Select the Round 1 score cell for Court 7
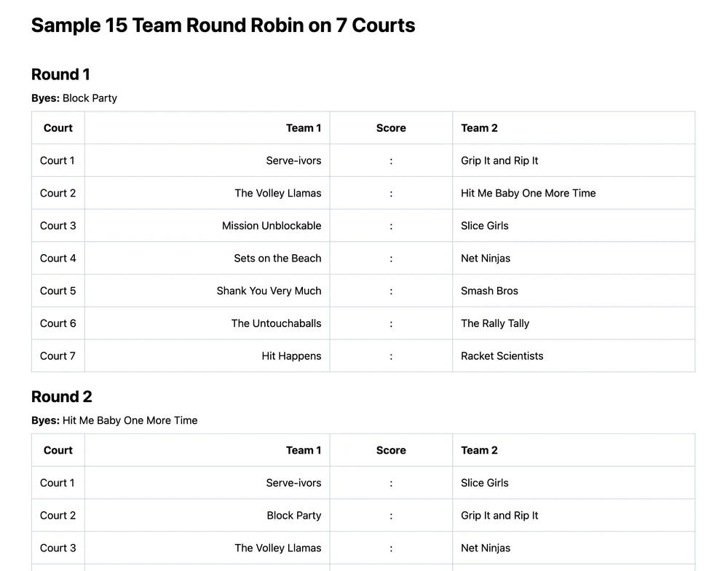 391,356
